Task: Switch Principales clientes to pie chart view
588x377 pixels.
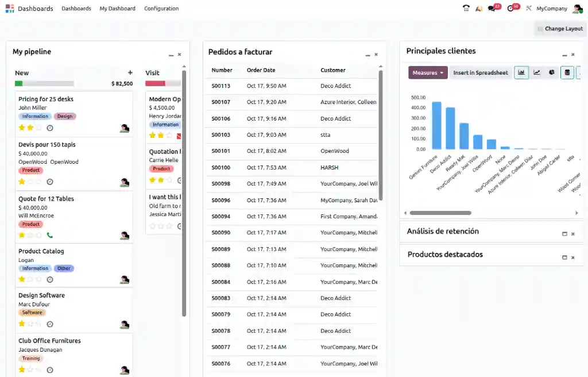Action: tap(551, 72)
